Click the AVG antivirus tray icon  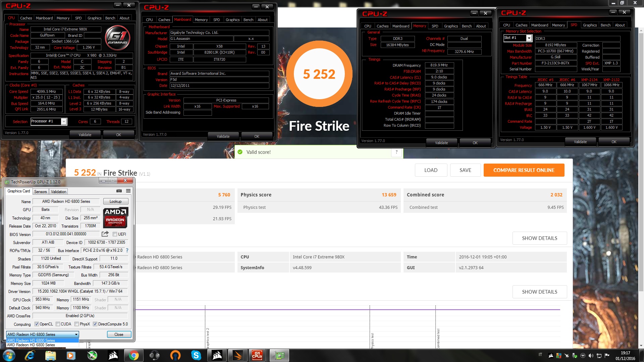click(x=558, y=356)
